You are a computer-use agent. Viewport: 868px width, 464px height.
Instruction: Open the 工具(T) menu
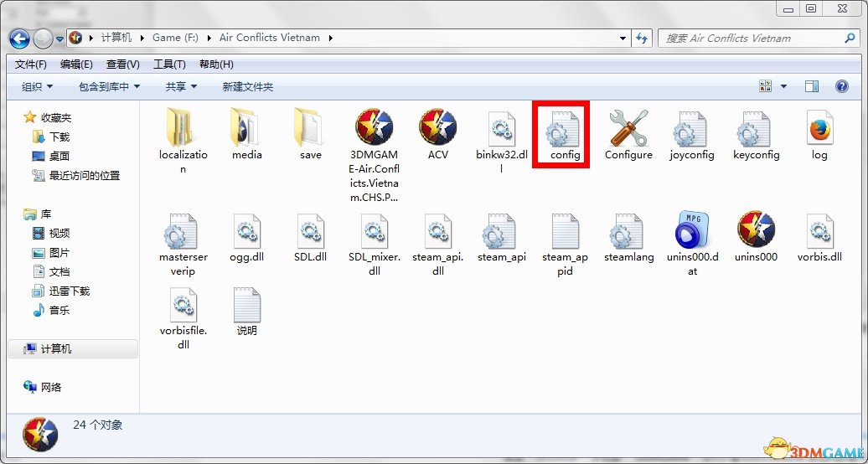coord(169,64)
